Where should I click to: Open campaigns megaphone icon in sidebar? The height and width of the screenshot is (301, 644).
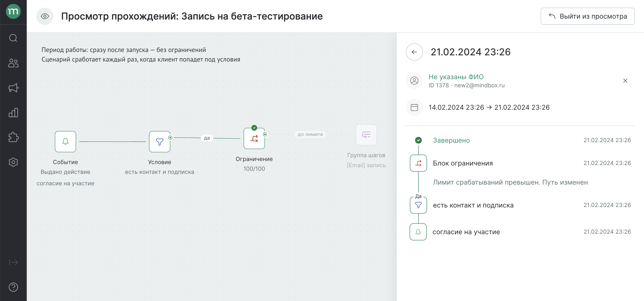click(13, 88)
